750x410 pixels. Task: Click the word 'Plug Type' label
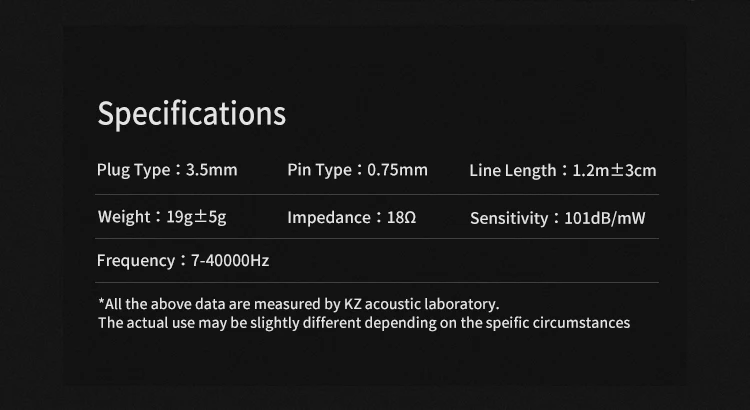pos(133,170)
